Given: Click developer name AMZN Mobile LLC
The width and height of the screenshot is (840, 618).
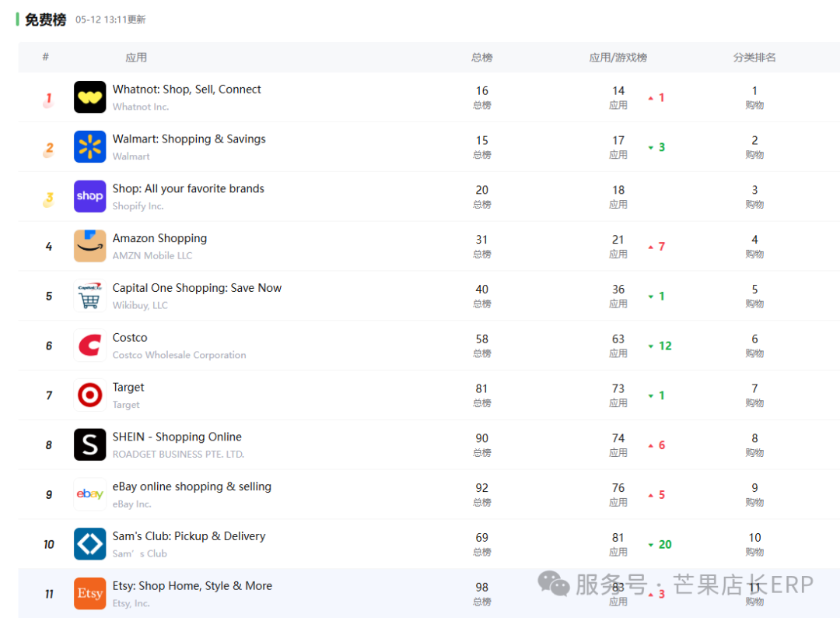Looking at the screenshot, I should click(152, 255).
